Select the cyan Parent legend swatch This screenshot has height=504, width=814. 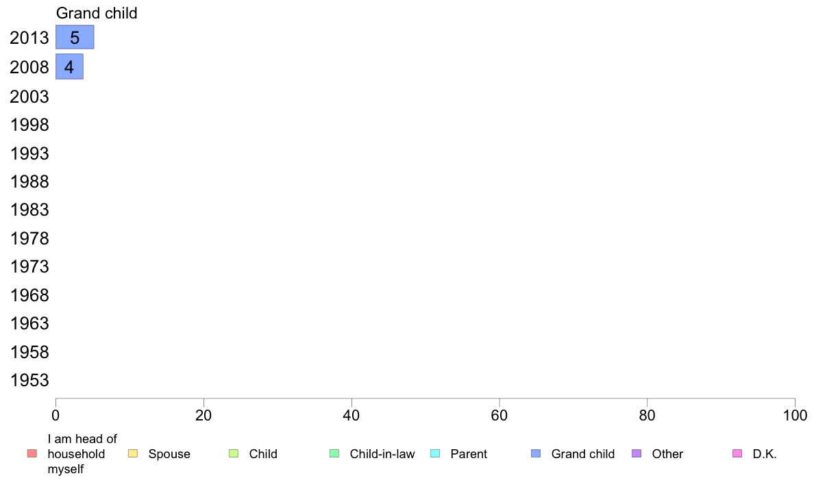point(435,453)
